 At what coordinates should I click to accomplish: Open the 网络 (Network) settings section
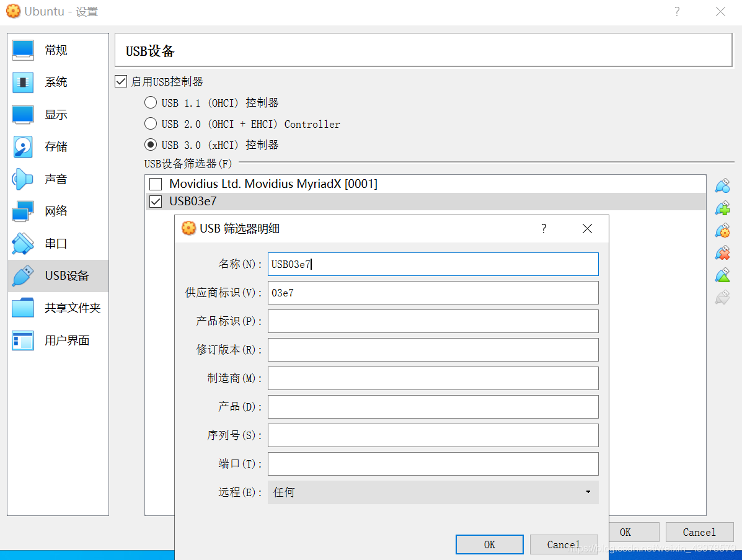pos(58,211)
